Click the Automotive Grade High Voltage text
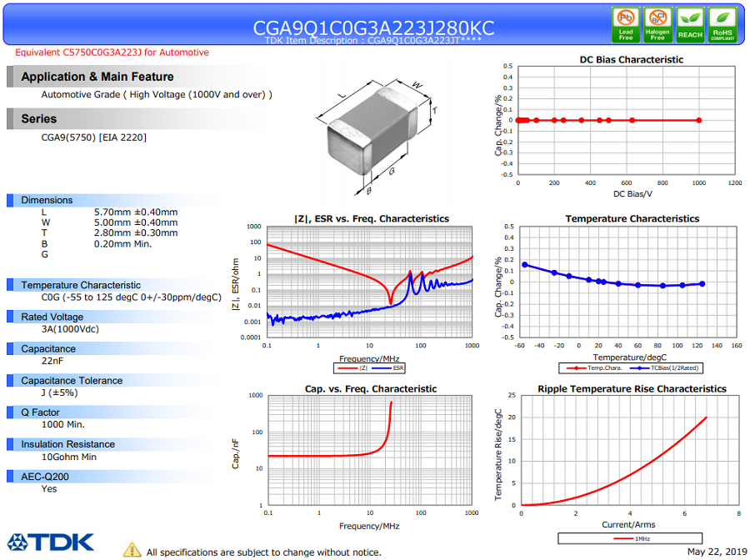Image resolution: width=750 pixels, height=560 pixels. 157,95
